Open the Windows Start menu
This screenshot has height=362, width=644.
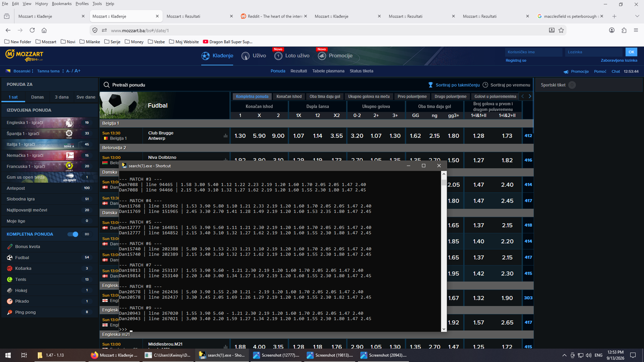click(x=8, y=355)
